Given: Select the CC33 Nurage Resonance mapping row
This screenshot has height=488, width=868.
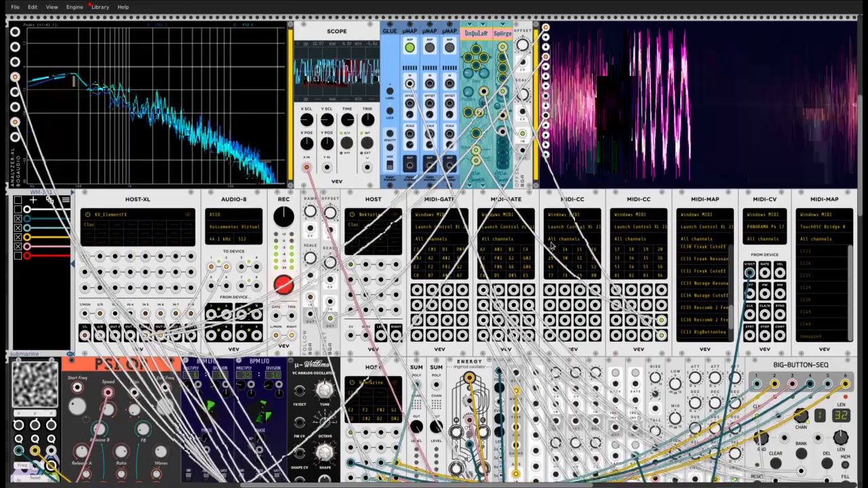Looking at the screenshot, I should [x=703, y=283].
